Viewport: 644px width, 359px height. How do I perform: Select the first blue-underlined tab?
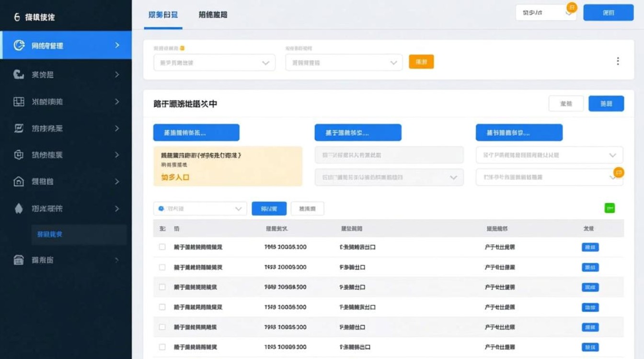(163, 15)
